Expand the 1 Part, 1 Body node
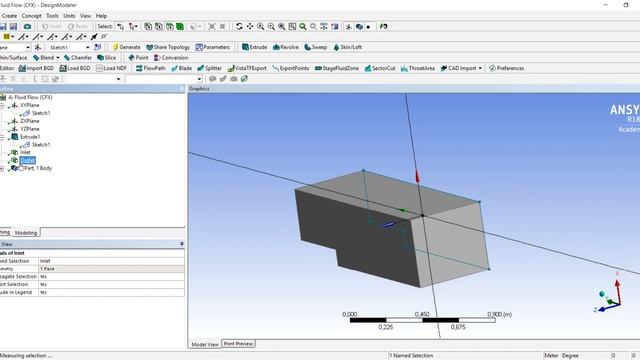640x360 pixels. point(2,168)
